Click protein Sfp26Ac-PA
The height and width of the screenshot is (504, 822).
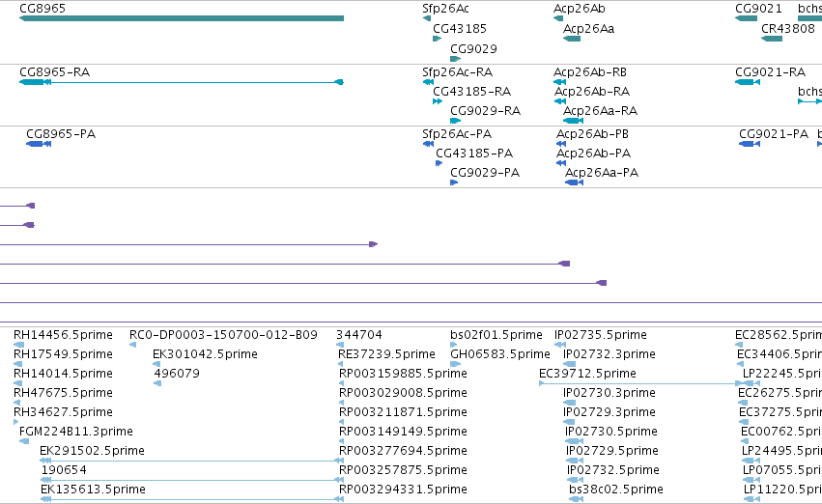[x=428, y=144]
